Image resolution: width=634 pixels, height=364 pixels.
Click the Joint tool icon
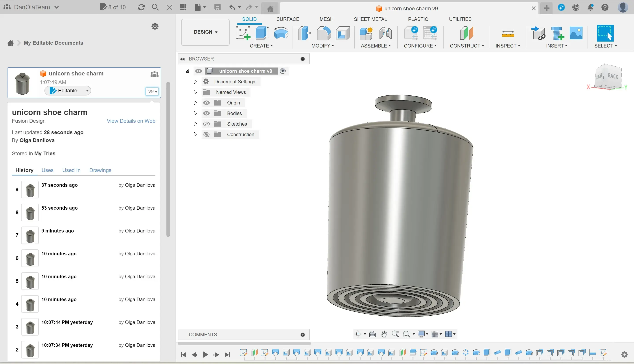385,33
